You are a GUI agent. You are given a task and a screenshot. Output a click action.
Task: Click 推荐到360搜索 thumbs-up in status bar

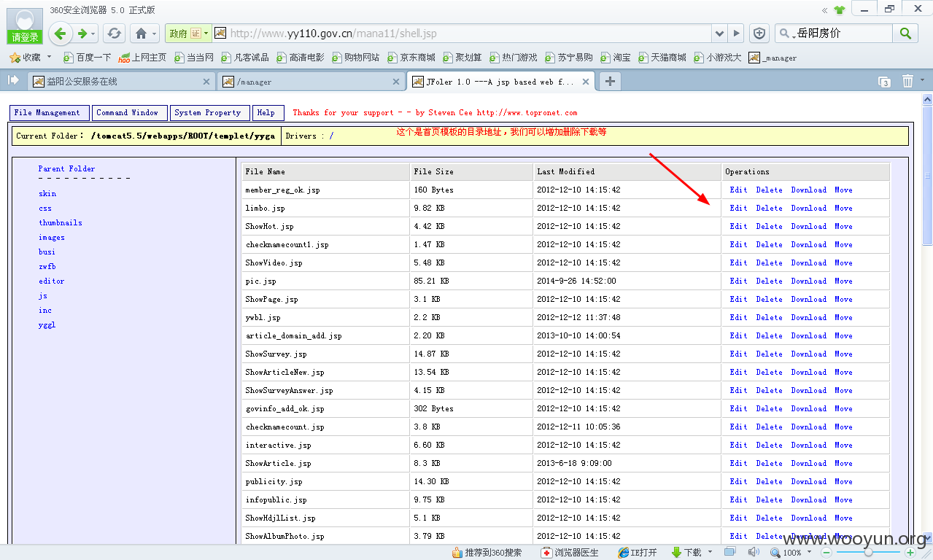[x=487, y=553]
